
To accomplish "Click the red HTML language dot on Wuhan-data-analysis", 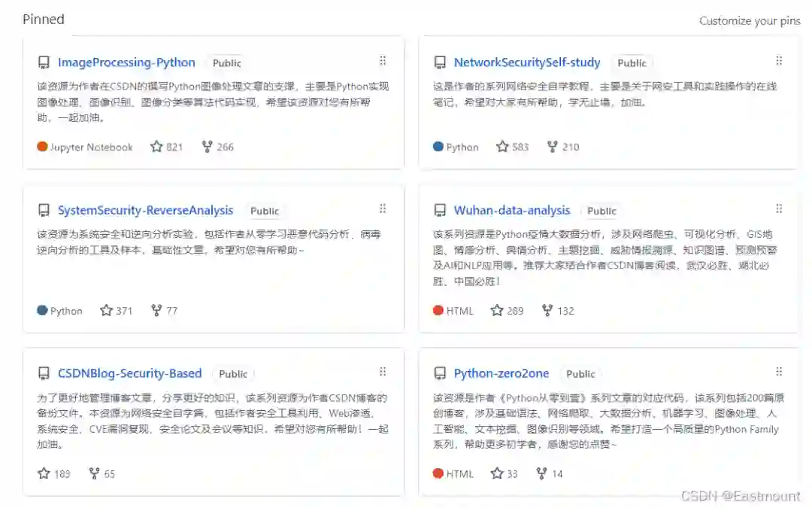I will point(438,311).
